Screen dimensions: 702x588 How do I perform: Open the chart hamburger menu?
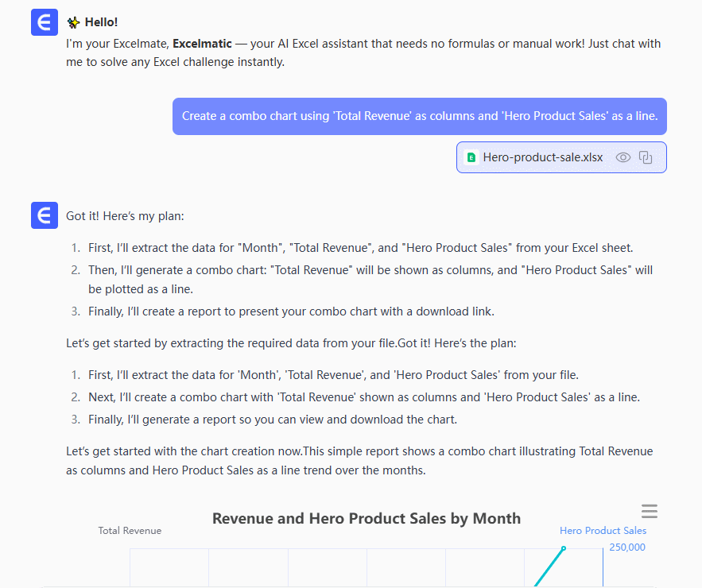tap(650, 511)
